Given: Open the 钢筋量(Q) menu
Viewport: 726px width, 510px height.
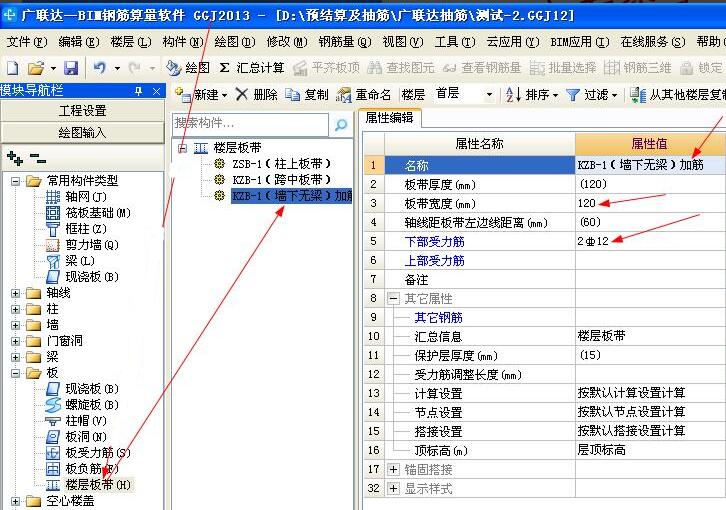Looking at the screenshot, I should pyautogui.click(x=344, y=42).
